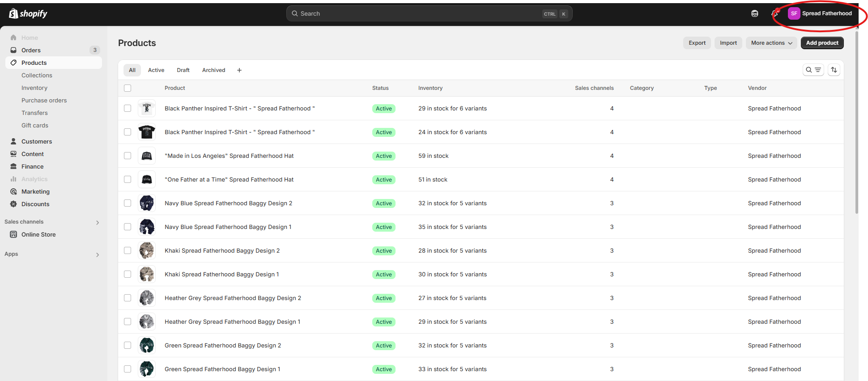Open Collections in sidebar
This screenshot has width=868, height=381.
click(37, 75)
